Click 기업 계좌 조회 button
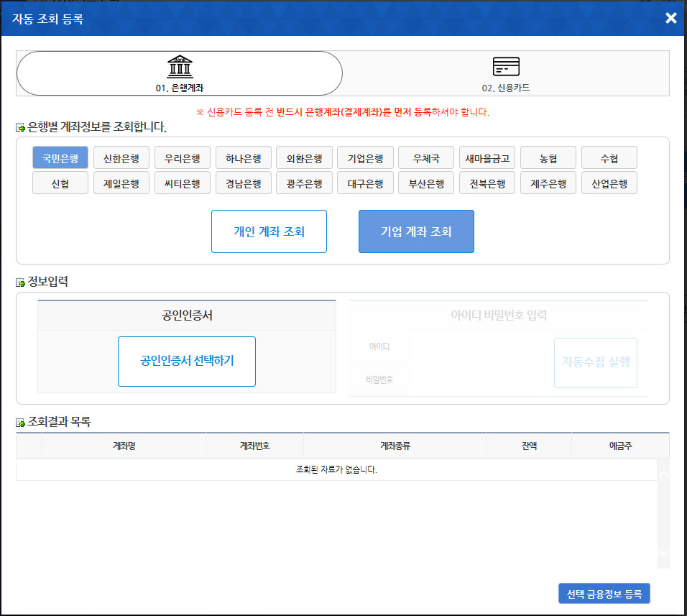Viewport: 687px width, 616px height. click(x=416, y=231)
